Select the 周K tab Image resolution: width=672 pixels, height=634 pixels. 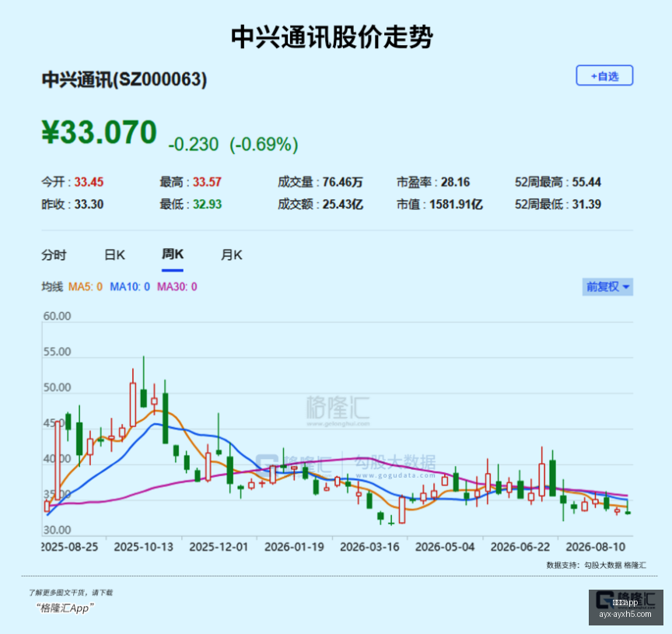[173, 254]
